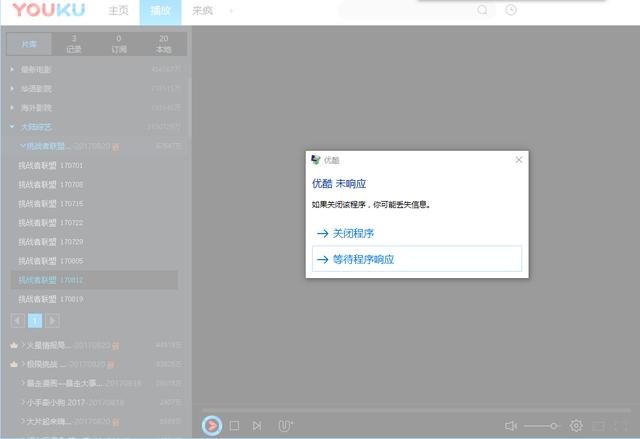The width and height of the screenshot is (640, 439).
Task: Open the 来疯 tab
Action: [202, 11]
